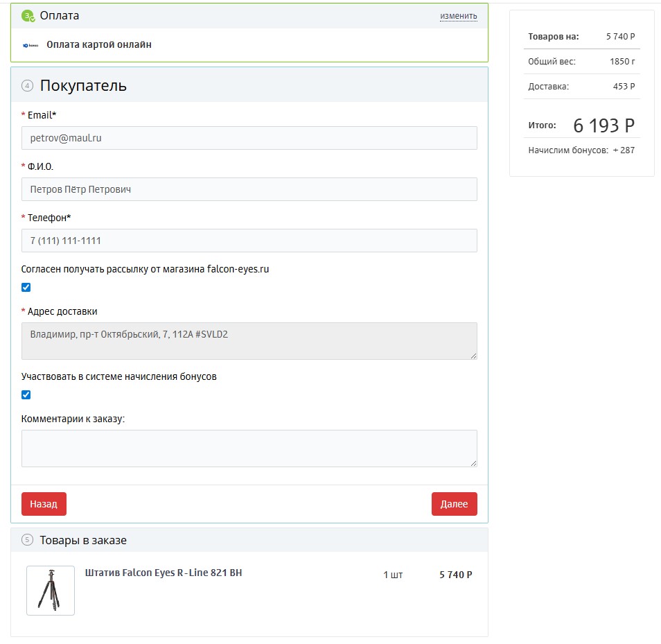Viewport: 661px width, 644px height.
Task: Click the step 4 circle icon
Action: [x=27, y=86]
